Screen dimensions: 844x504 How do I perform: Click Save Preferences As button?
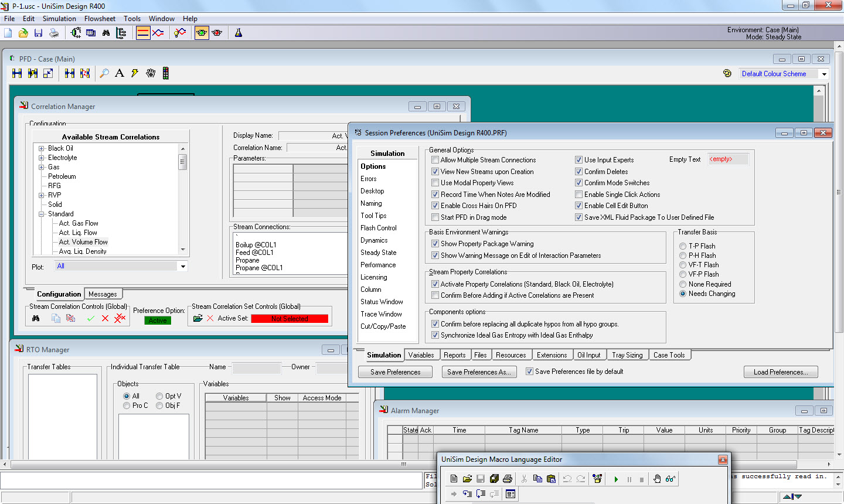(479, 372)
